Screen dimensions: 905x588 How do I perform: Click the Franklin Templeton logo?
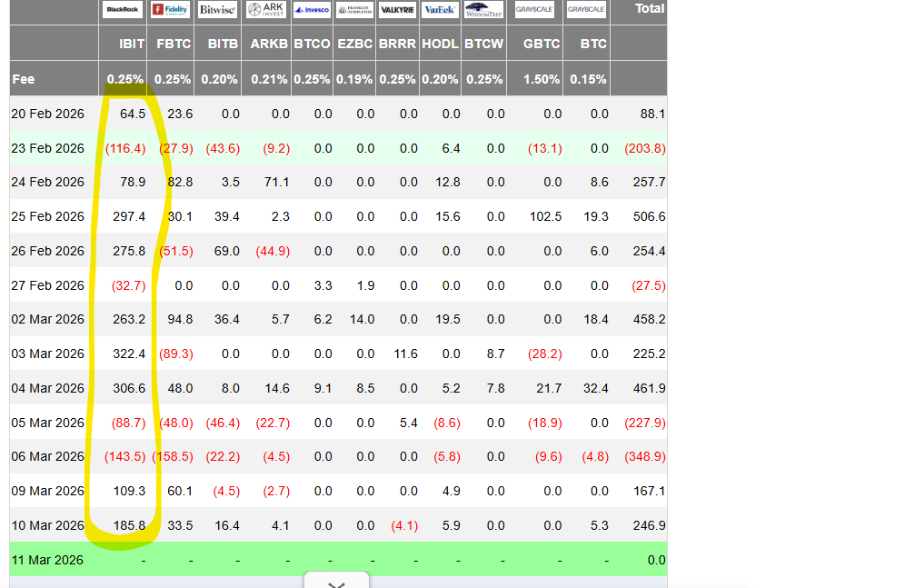tap(354, 10)
